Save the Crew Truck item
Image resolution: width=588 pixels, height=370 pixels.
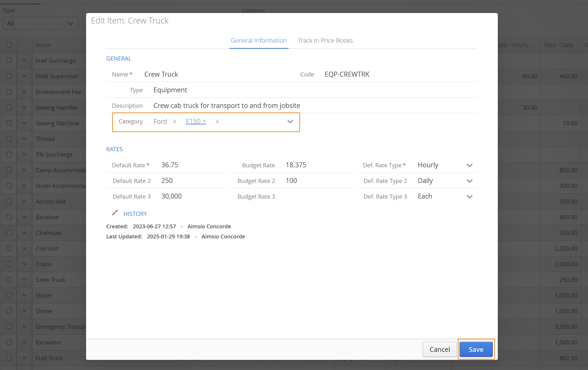[x=476, y=349]
